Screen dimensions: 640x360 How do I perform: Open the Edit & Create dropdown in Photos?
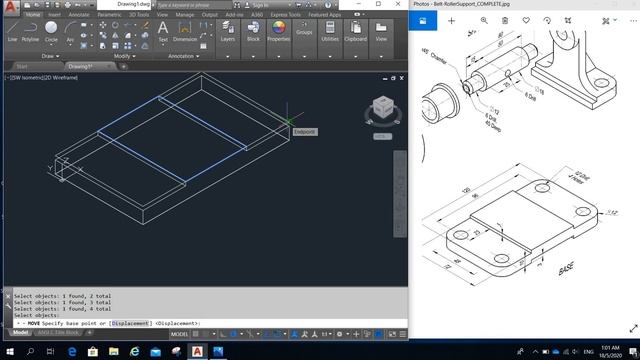point(609,20)
